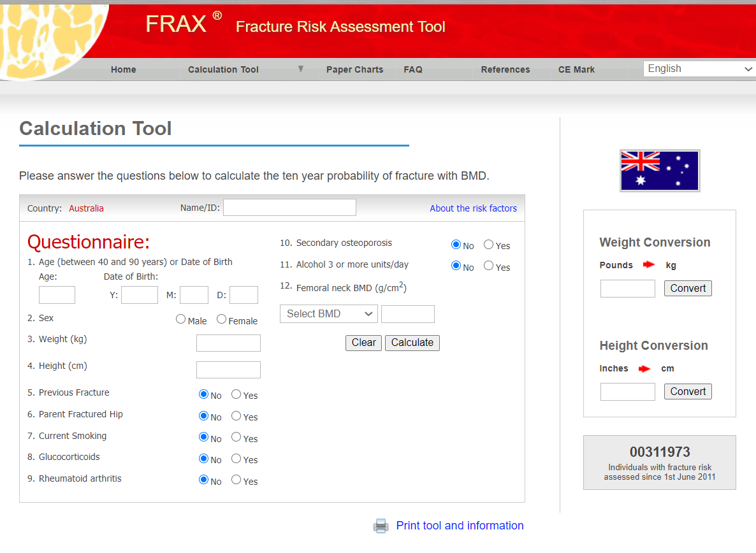
Task: Click Convert for Inches to cm
Action: [688, 392]
